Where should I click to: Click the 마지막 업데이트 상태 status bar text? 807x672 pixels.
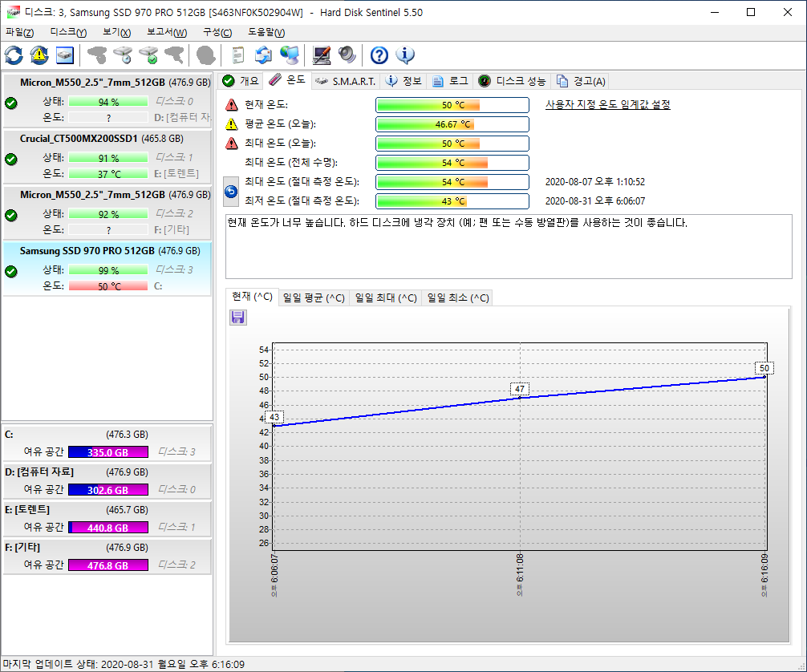[x=124, y=664]
